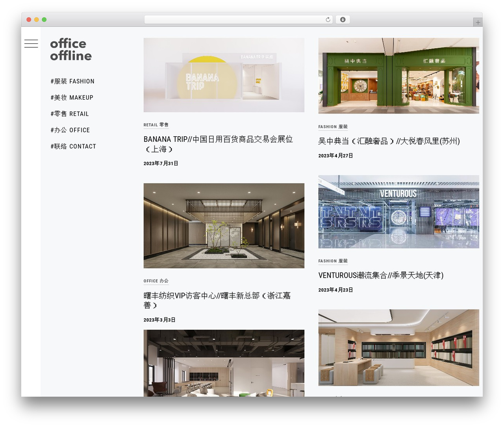Viewport: 504px width, 427px height.
Task: Click RETAIL 零售 category tag
Action: [x=156, y=125]
